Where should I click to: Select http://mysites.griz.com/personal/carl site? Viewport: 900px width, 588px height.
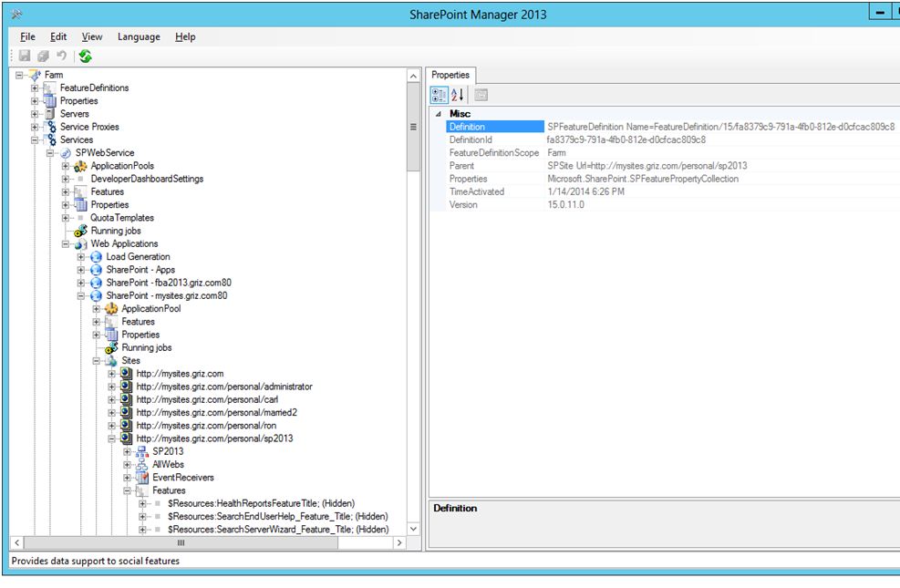[207, 399]
